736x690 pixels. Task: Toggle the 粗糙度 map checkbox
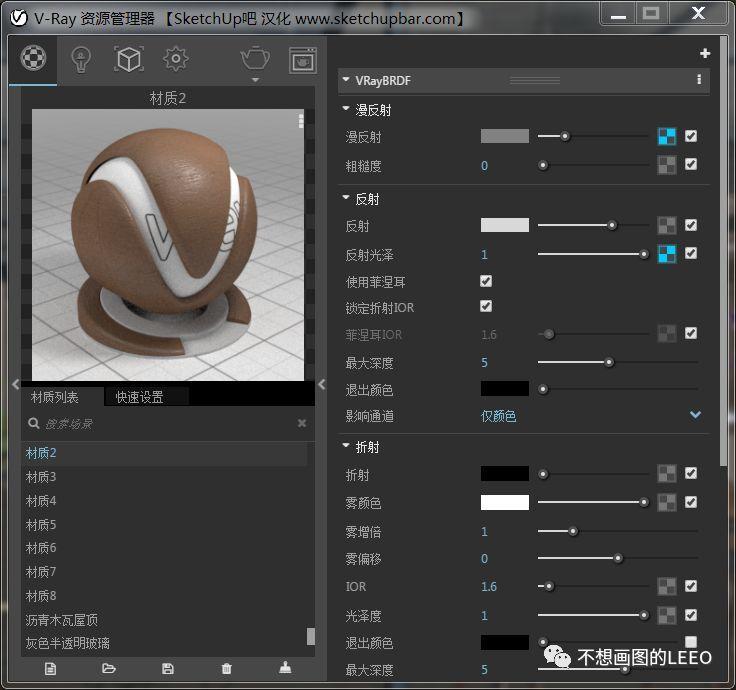(x=690, y=164)
